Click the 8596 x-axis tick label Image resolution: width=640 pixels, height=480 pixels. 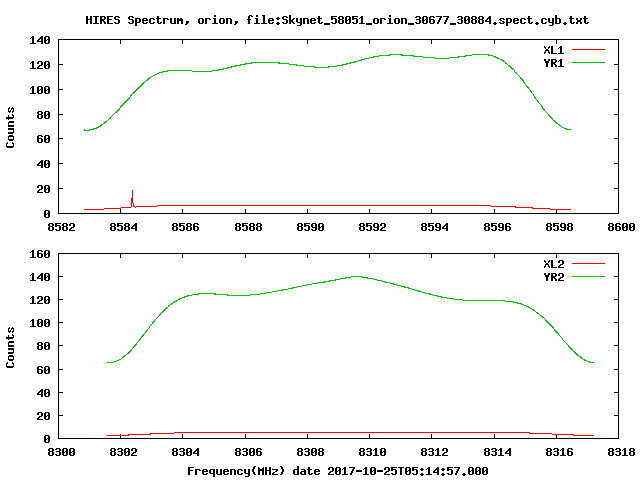(497, 227)
